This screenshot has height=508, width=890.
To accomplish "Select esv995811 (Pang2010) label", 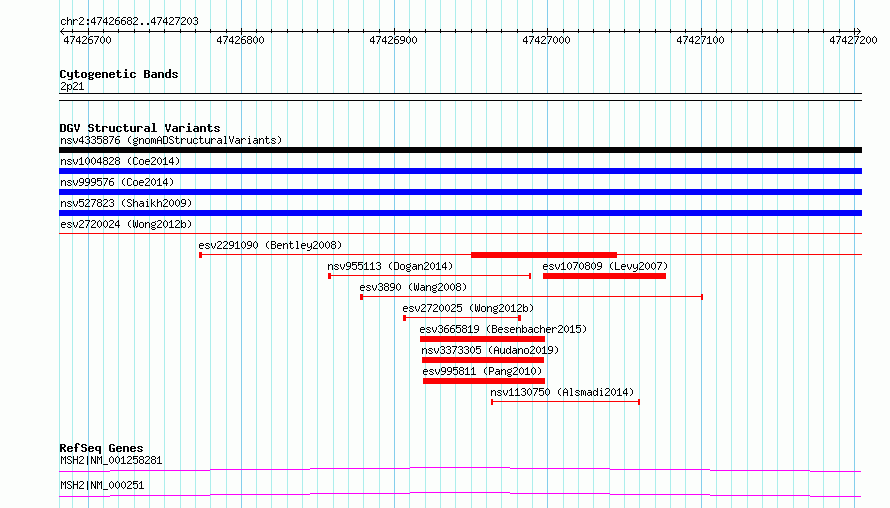I will click(482, 371).
